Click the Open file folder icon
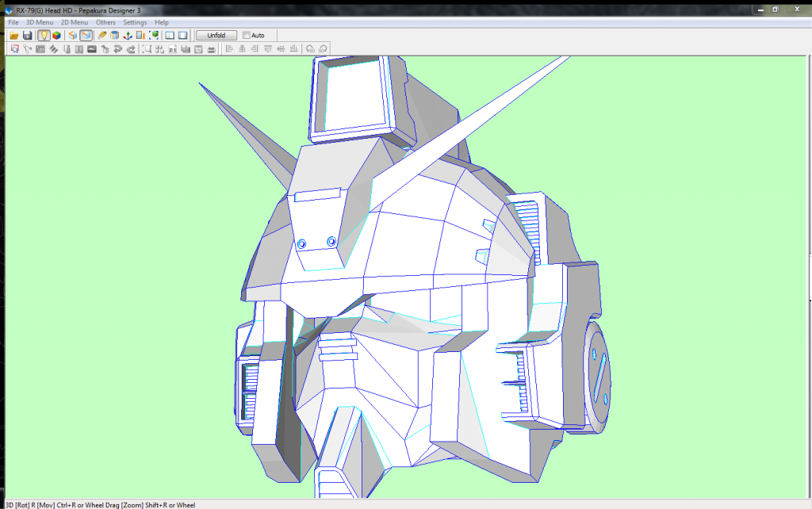Image resolution: width=812 pixels, height=509 pixels. click(x=14, y=35)
